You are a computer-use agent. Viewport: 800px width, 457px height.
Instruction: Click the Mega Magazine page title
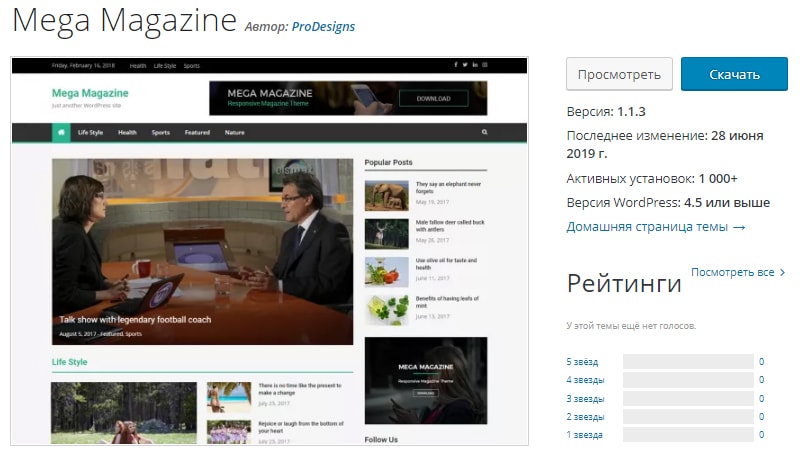click(x=124, y=21)
